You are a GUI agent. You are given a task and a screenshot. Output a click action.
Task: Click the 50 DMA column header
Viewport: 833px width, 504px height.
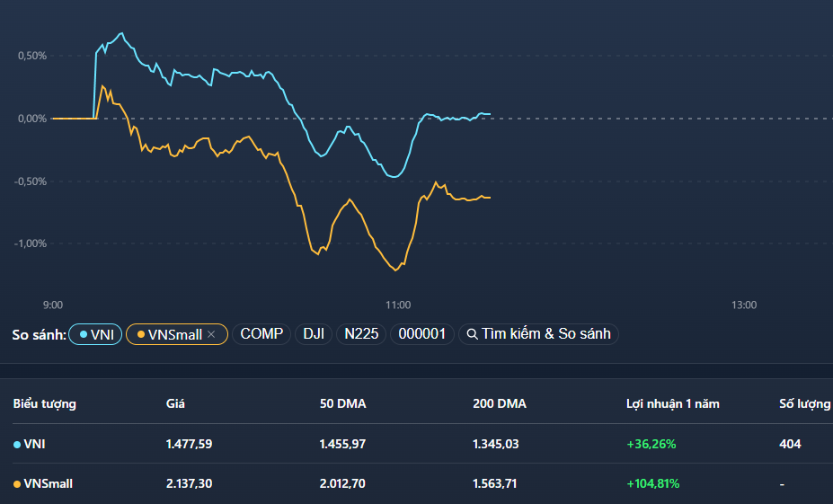[342, 403]
